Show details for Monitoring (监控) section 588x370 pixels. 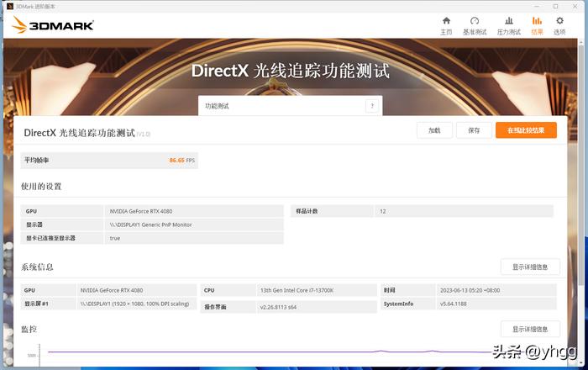click(x=530, y=329)
